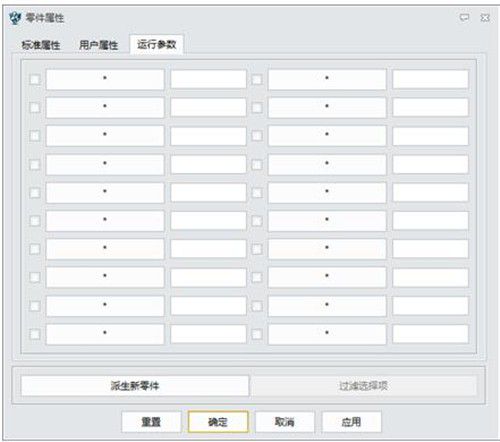Click the 重置 button
Viewport: 500px width, 442px height.
click(x=151, y=422)
